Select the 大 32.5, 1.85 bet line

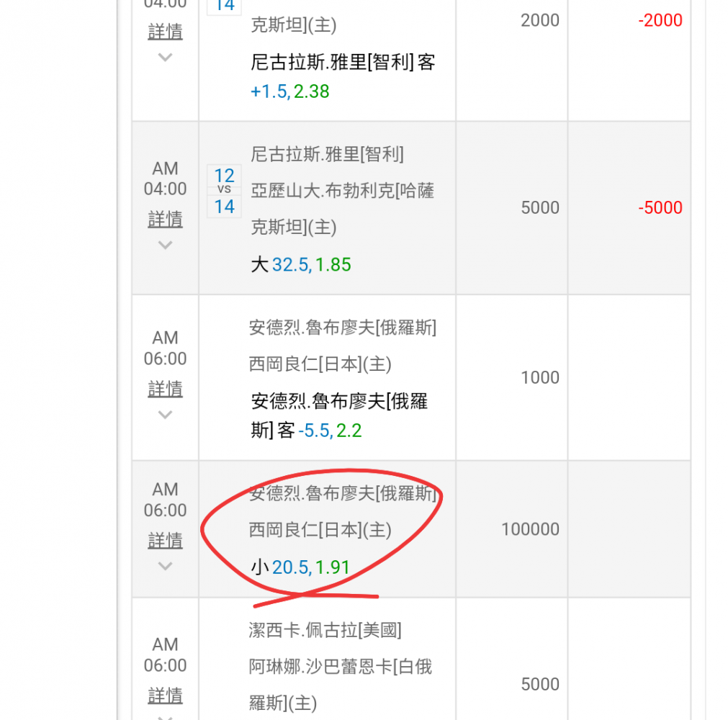coord(300,265)
